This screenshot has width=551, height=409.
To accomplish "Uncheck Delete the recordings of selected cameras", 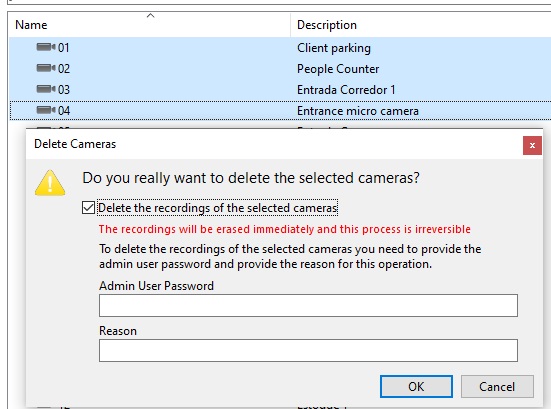I will pos(88,208).
